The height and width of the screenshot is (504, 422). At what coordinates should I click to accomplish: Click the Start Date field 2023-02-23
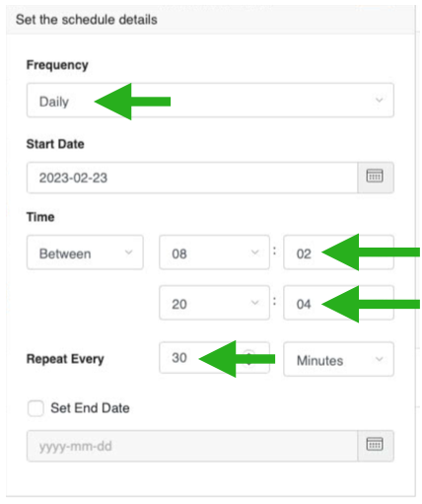pyautogui.click(x=192, y=178)
